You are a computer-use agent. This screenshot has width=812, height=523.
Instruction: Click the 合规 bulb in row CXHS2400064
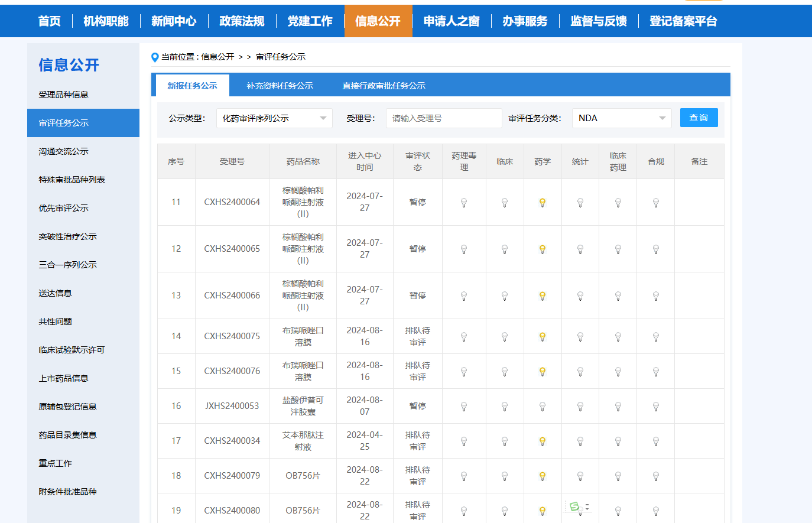coord(656,203)
